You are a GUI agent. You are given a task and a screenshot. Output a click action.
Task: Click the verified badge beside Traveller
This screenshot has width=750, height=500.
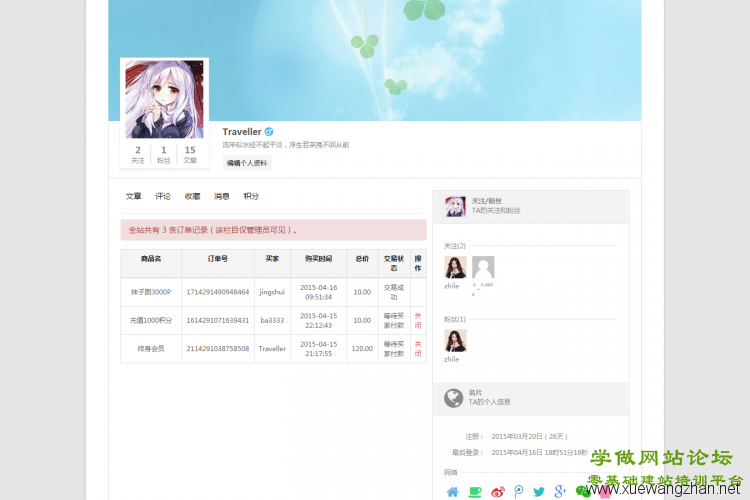[269, 132]
